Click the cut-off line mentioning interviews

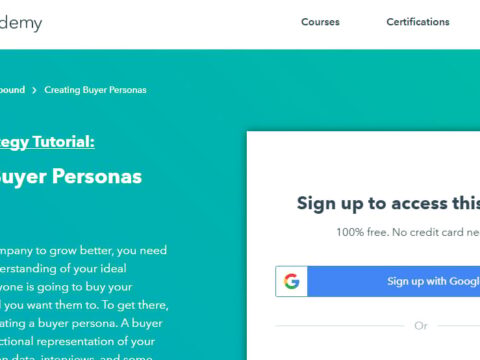(76, 357)
